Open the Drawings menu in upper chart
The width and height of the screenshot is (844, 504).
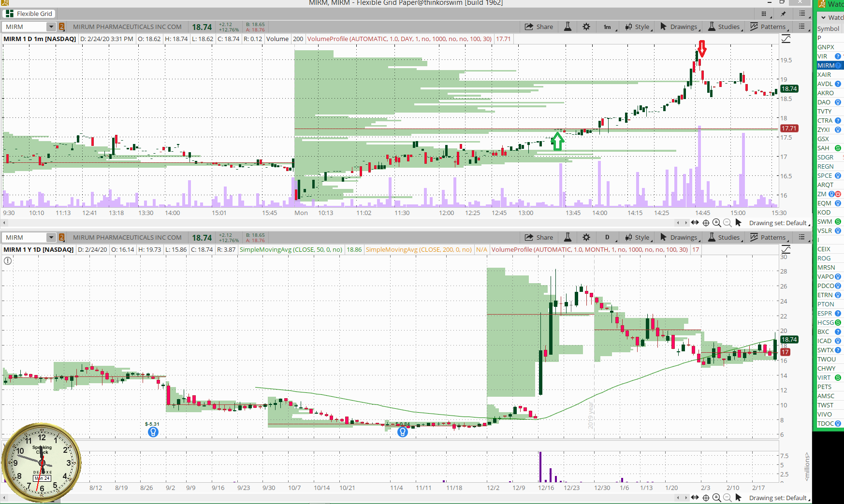[x=679, y=27]
